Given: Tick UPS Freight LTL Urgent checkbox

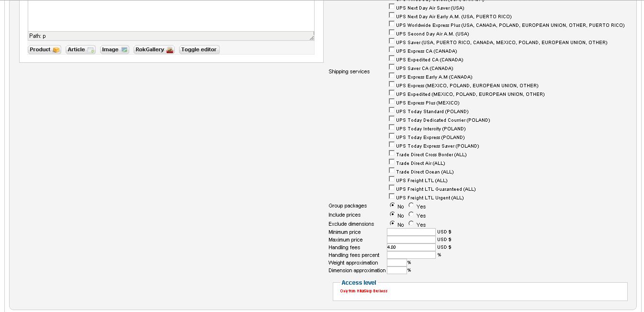Looking at the screenshot, I should (x=392, y=197).
